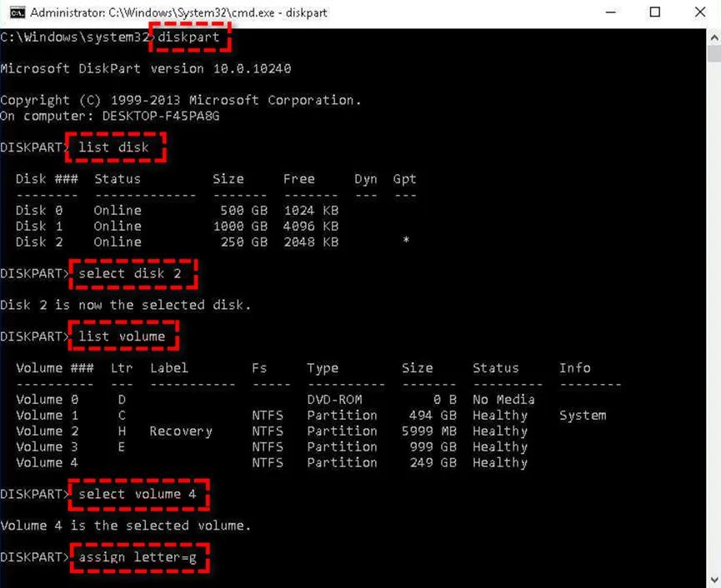Click the Volume 4 row in volume list

(272, 462)
